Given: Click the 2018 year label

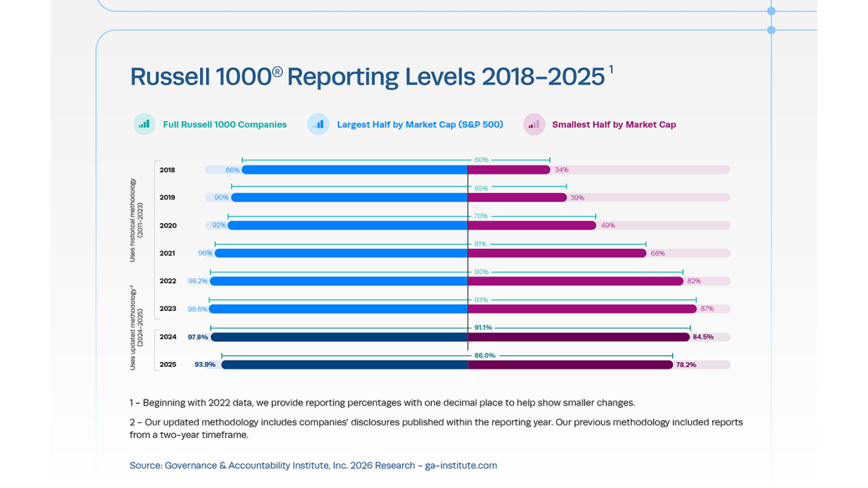Looking at the screenshot, I should [167, 170].
